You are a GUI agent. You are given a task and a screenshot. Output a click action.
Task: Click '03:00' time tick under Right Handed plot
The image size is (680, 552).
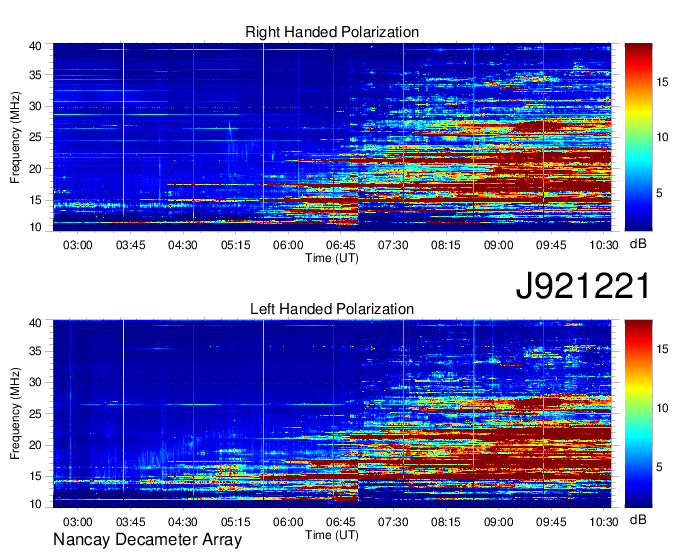click(78, 245)
